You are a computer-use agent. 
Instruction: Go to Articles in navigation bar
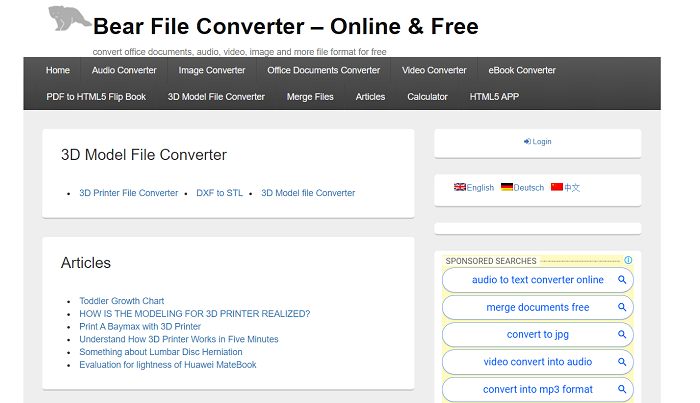370,97
